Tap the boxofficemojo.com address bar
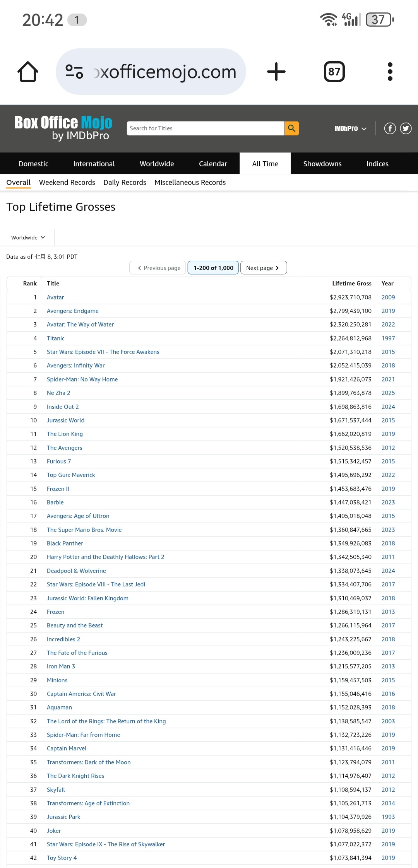Image resolution: width=418 pixels, height=868 pixels. [164, 72]
